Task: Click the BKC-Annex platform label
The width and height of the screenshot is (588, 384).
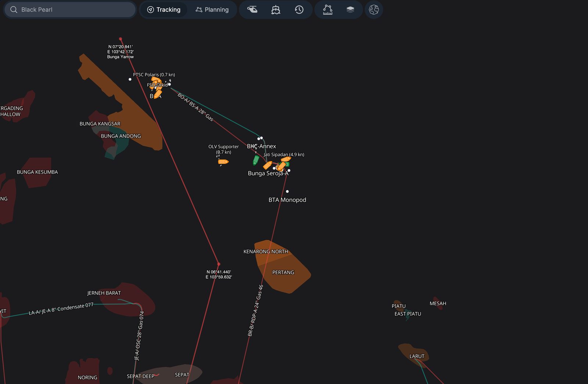Action: point(261,146)
